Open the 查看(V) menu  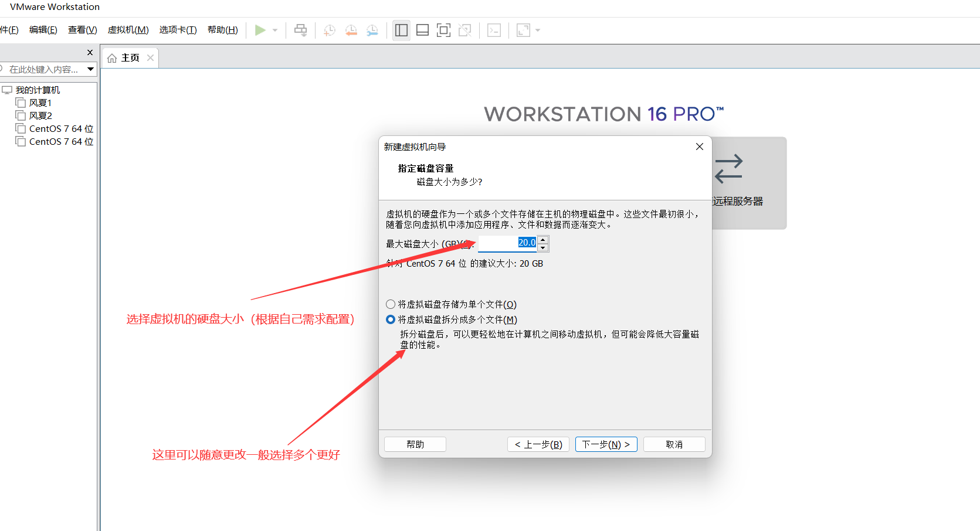point(83,30)
